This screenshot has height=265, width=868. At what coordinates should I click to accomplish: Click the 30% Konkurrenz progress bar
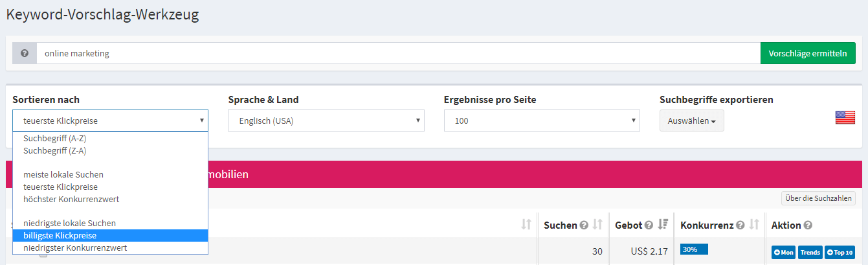[694, 249]
